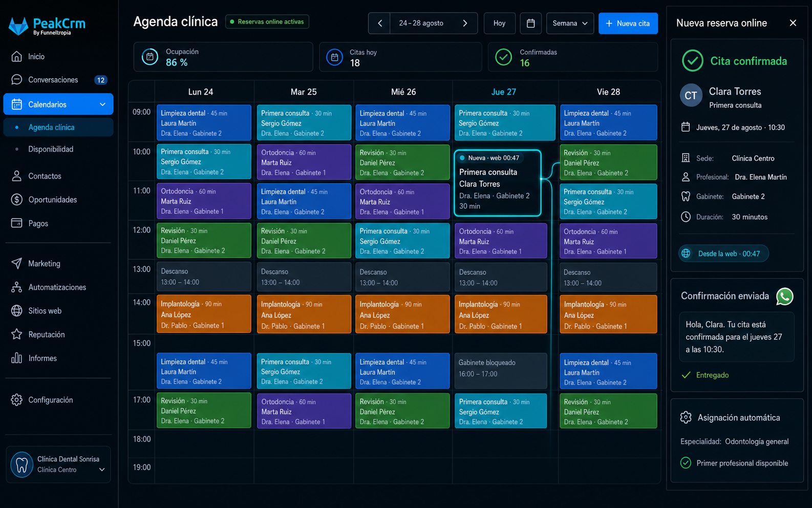Expand the Clínica Centro location switcher
The width and height of the screenshot is (812, 508).
102,470
